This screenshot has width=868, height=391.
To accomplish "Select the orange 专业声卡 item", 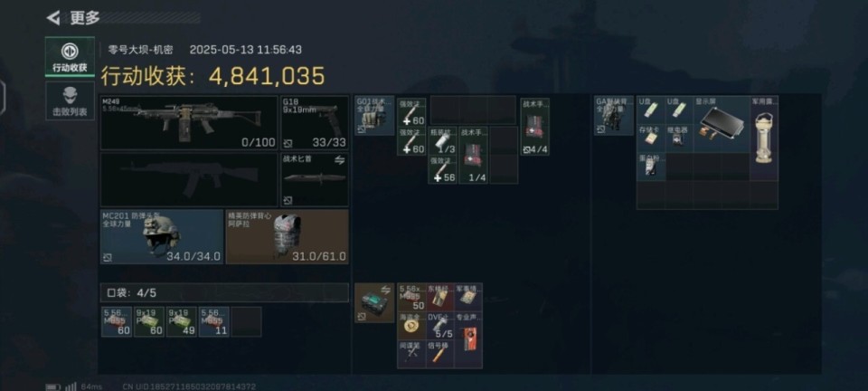I will [x=468, y=340].
